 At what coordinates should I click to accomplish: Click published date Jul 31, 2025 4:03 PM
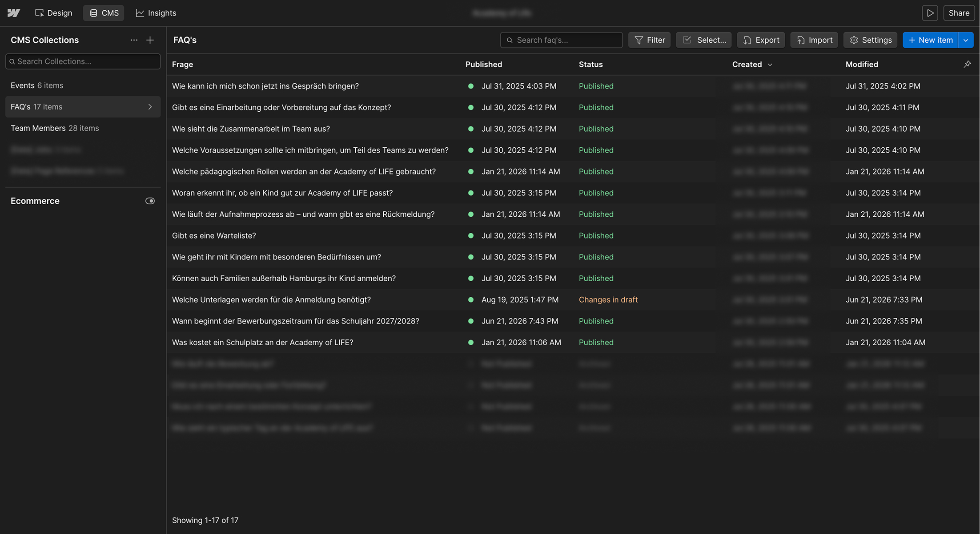click(x=519, y=86)
